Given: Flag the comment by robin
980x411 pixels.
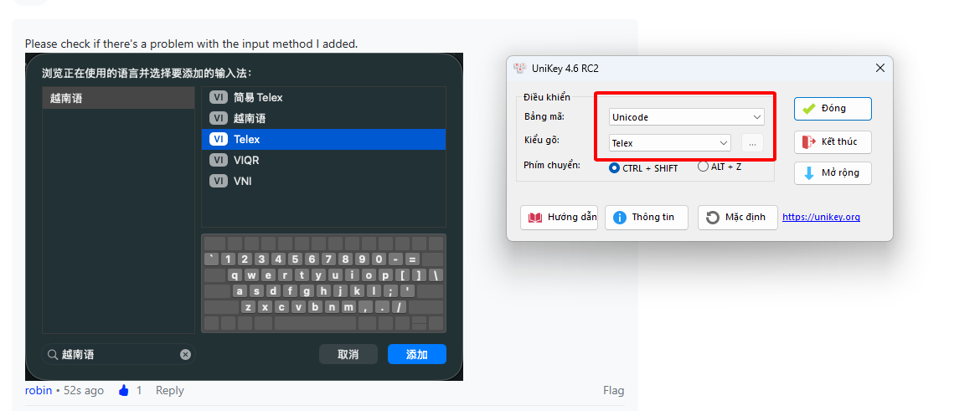Looking at the screenshot, I should (x=613, y=390).
